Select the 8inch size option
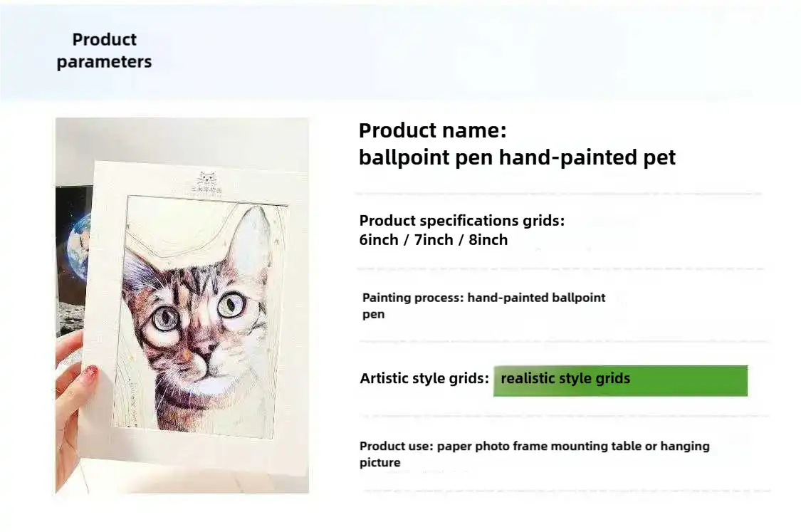The width and height of the screenshot is (801, 532). tap(488, 240)
